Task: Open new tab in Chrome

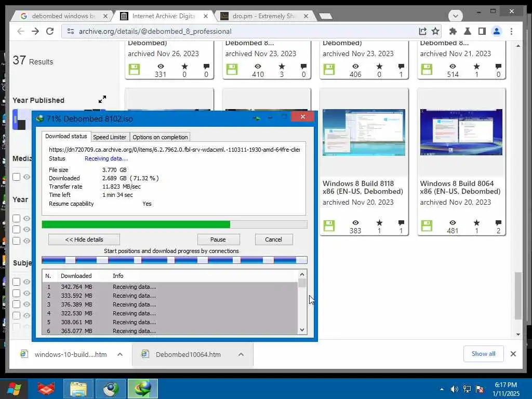Action: (326, 16)
